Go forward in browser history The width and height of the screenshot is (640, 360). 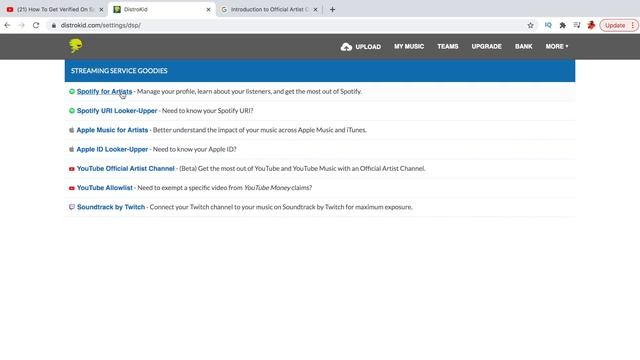pos(22,25)
